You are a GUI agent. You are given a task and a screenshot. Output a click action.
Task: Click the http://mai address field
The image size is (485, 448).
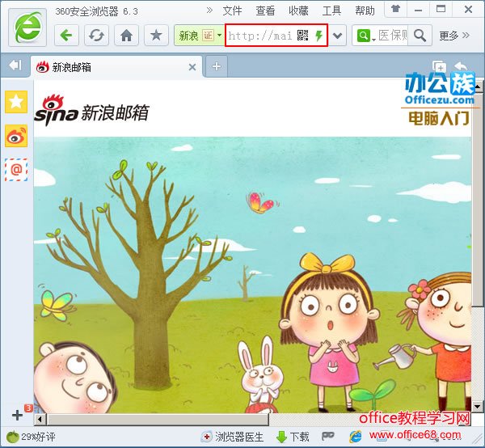(260, 36)
